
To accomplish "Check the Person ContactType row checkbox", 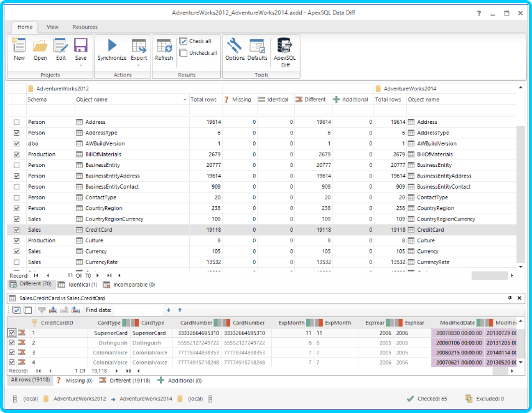I will tap(17, 197).
